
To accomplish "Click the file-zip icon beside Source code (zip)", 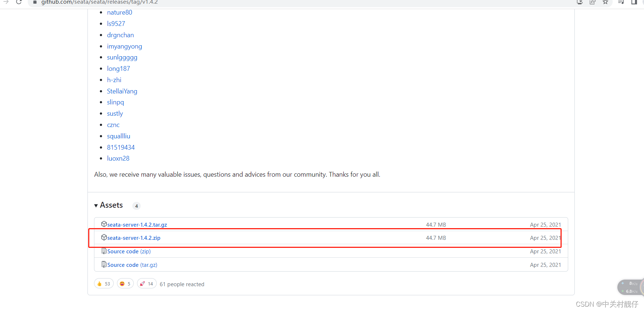I will [x=104, y=251].
